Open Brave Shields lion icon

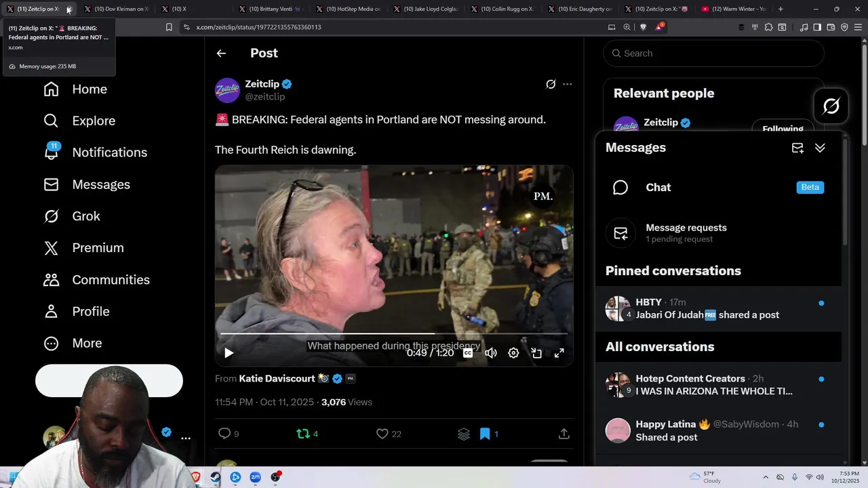(x=642, y=27)
